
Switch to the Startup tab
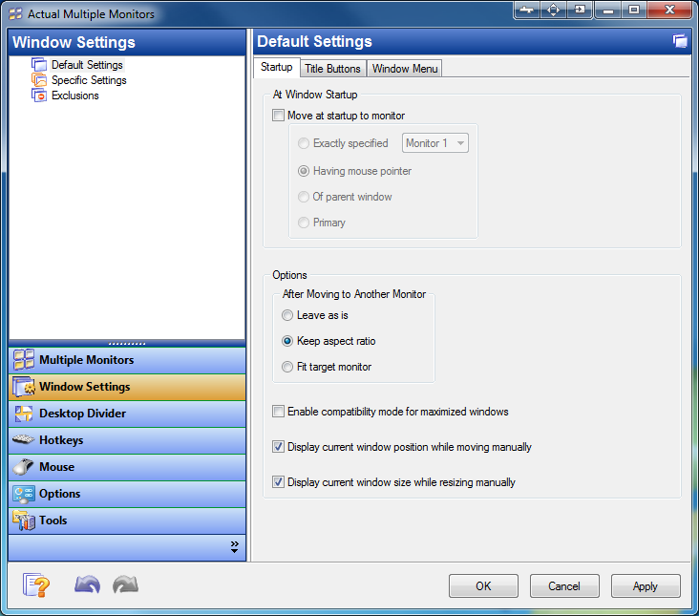(x=276, y=67)
